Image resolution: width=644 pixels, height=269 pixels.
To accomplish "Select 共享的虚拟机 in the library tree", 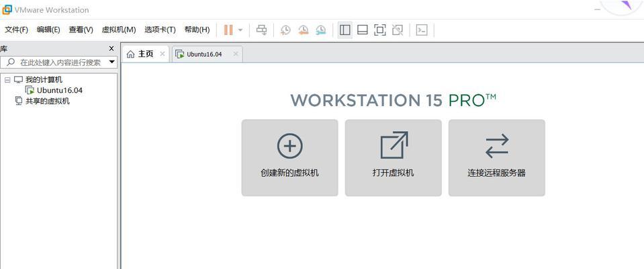I will tap(48, 101).
